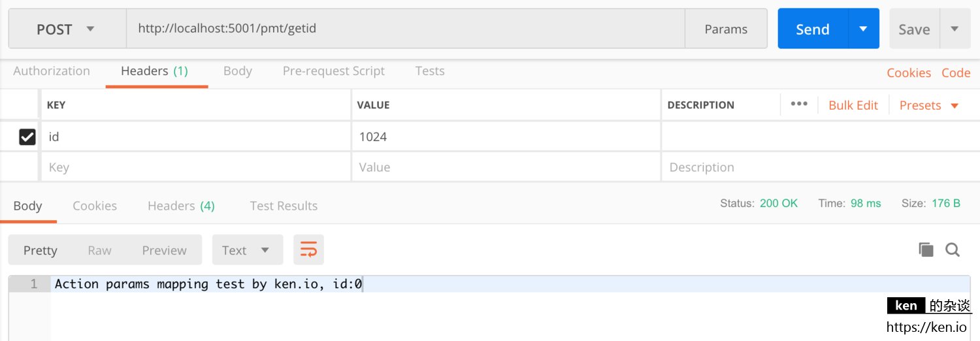
Task: Expand the Send button dropdown arrow
Action: click(x=863, y=29)
